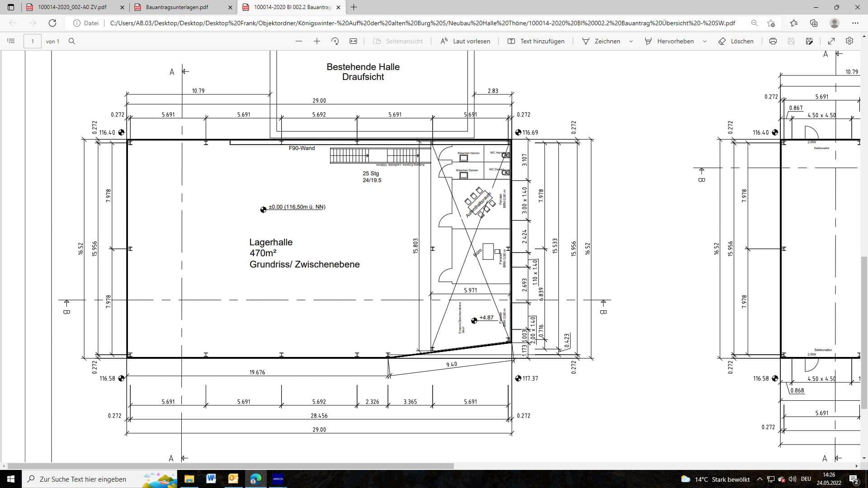The height and width of the screenshot is (488, 868).
Task: Open browser menu with three dots
Action: [x=855, y=23]
